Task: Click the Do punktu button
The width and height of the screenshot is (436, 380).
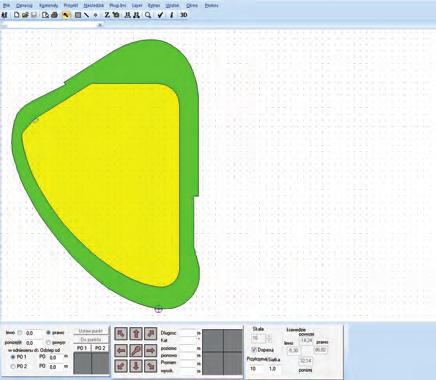Action: pyautogui.click(x=91, y=340)
